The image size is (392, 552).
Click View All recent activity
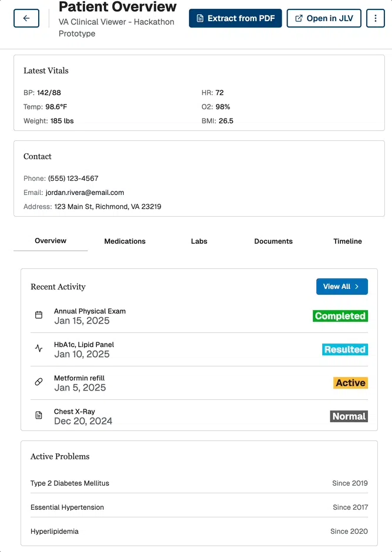342,287
